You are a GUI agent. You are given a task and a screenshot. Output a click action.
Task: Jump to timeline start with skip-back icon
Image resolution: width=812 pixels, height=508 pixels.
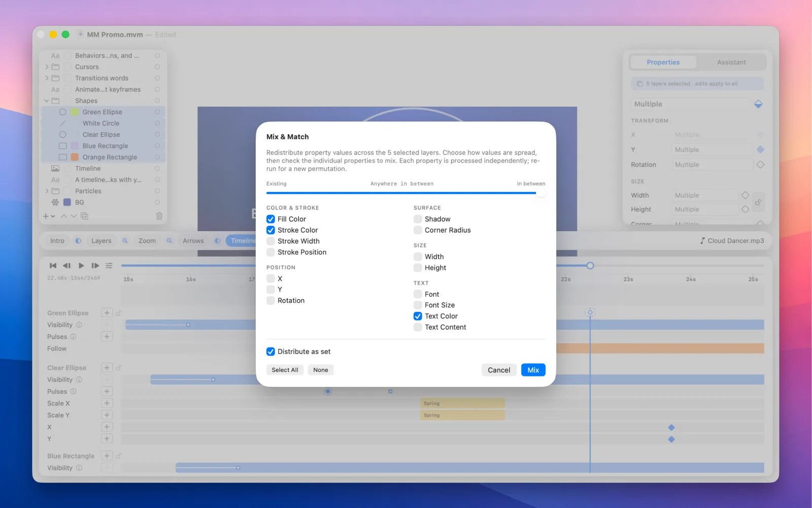[x=53, y=266]
